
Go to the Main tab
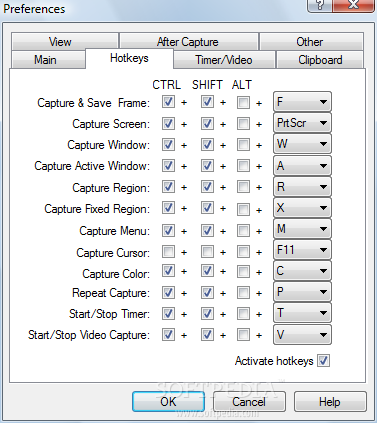(46, 60)
